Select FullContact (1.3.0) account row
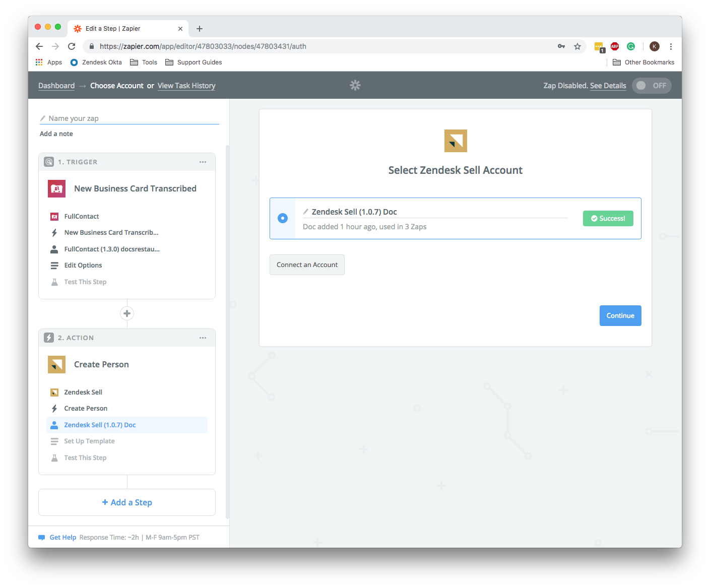The height and width of the screenshot is (588, 710). (127, 249)
